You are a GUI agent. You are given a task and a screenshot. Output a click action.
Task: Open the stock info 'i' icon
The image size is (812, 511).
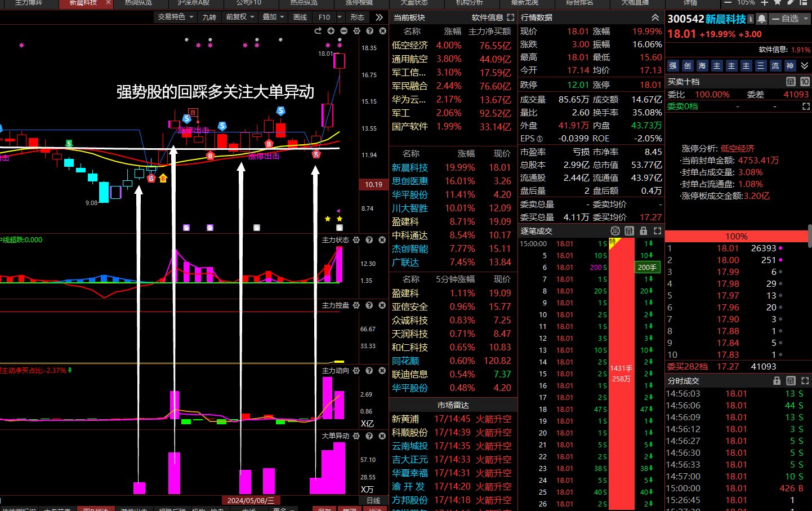[x=751, y=19]
